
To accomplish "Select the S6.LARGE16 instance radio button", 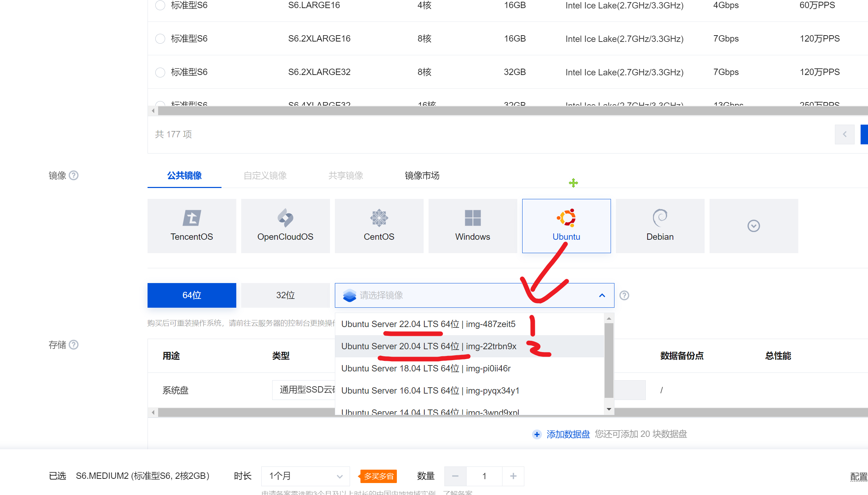I will pyautogui.click(x=160, y=5).
